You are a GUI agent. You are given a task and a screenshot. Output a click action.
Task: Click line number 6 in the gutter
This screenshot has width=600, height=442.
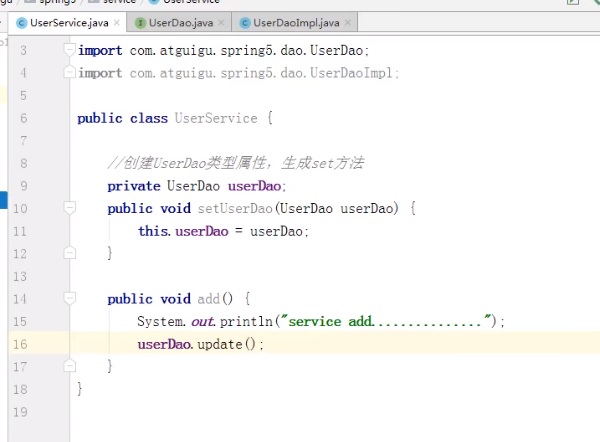[23, 118]
